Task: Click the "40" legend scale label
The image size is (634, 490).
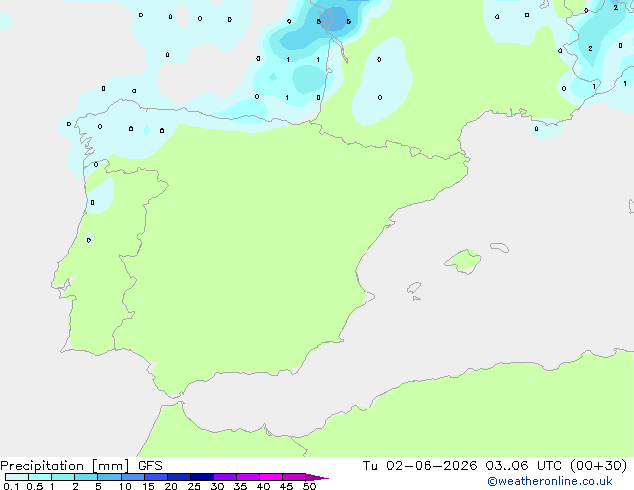Action: [263, 486]
